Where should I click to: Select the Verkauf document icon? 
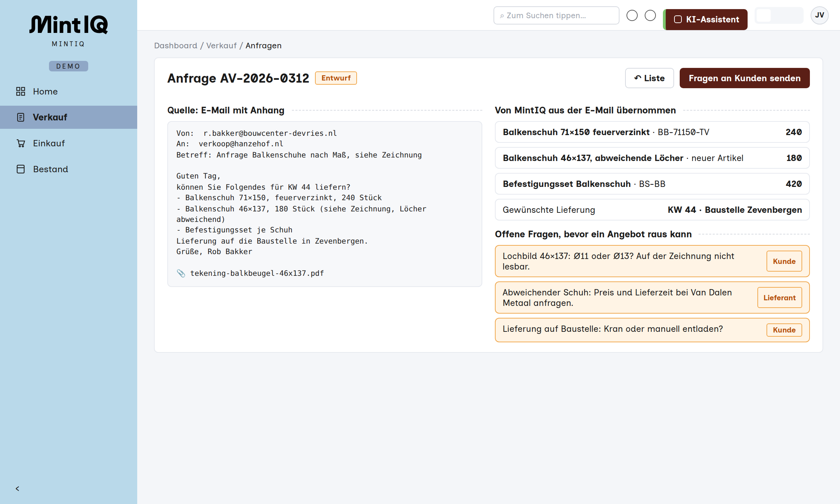(x=21, y=117)
